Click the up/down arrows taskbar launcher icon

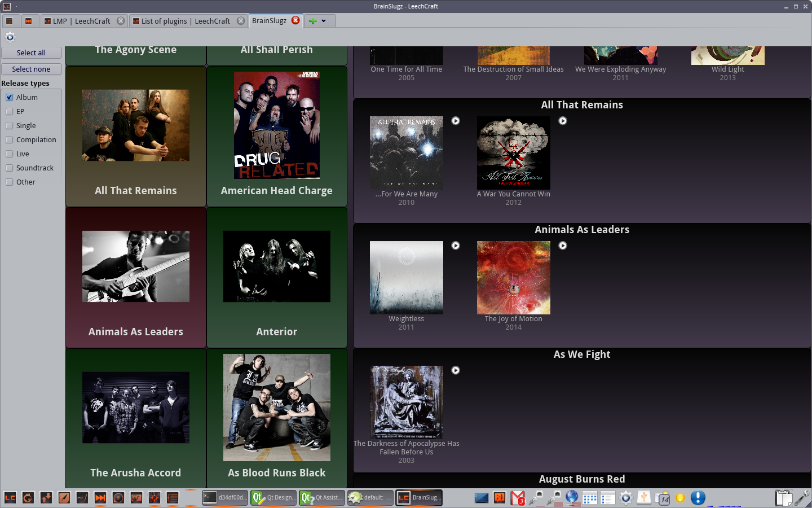46,498
